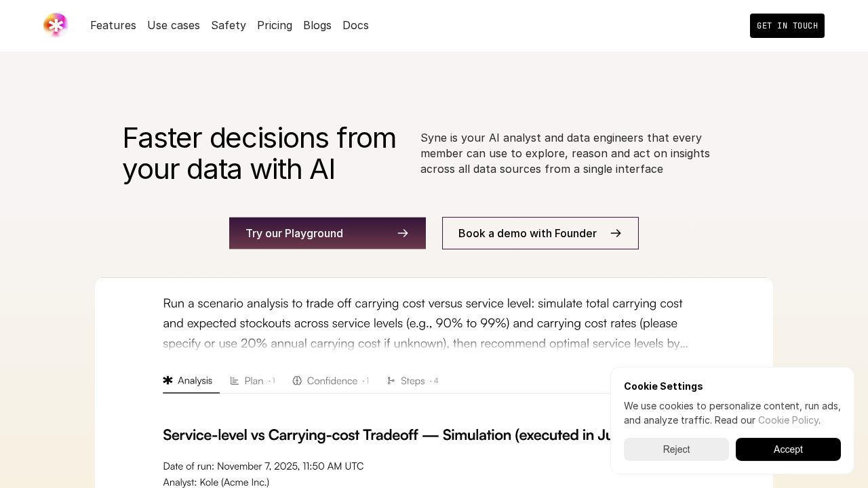Open the Features menu item
Viewport: 868px width, 488px height.
(x=113, y=26)
